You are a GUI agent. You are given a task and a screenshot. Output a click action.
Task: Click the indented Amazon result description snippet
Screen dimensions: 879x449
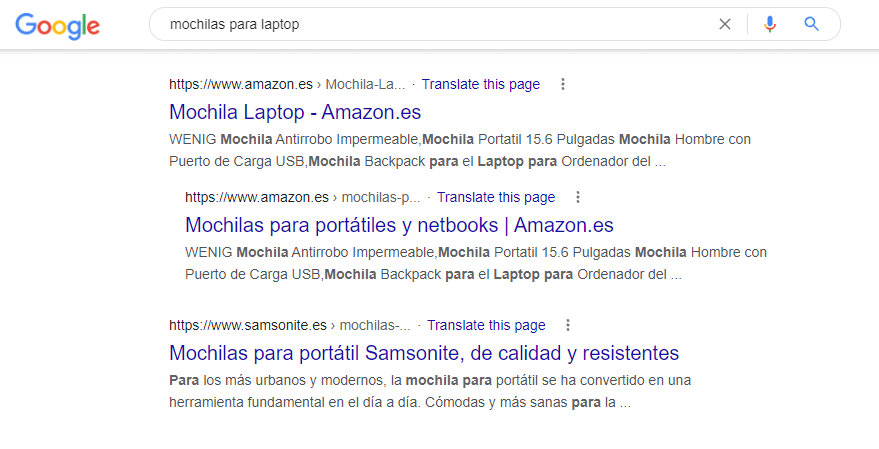(x=476, y=262)
